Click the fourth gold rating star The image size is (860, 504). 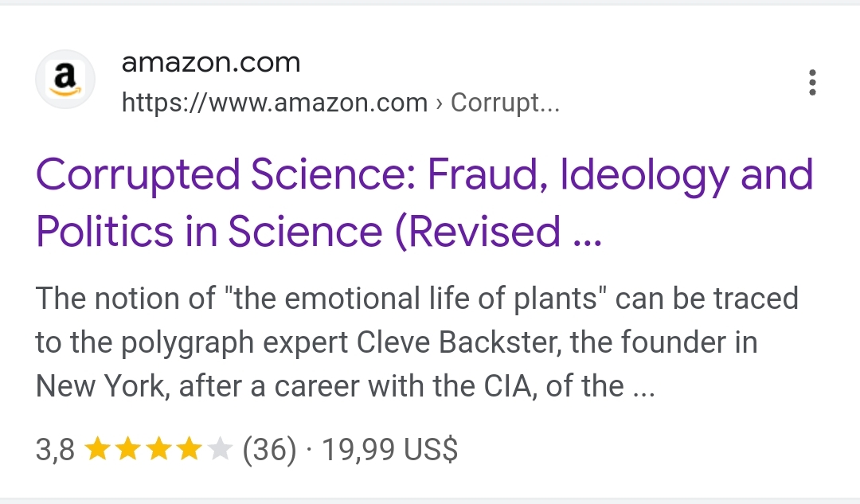(189, 451)
